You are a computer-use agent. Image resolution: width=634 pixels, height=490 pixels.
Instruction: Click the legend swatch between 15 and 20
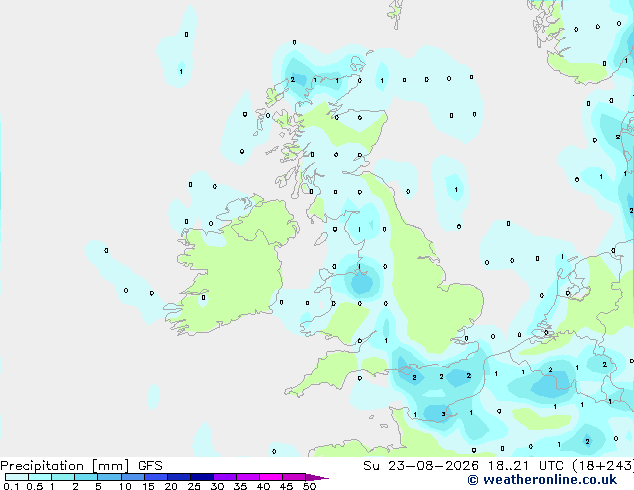coord(156,477)
